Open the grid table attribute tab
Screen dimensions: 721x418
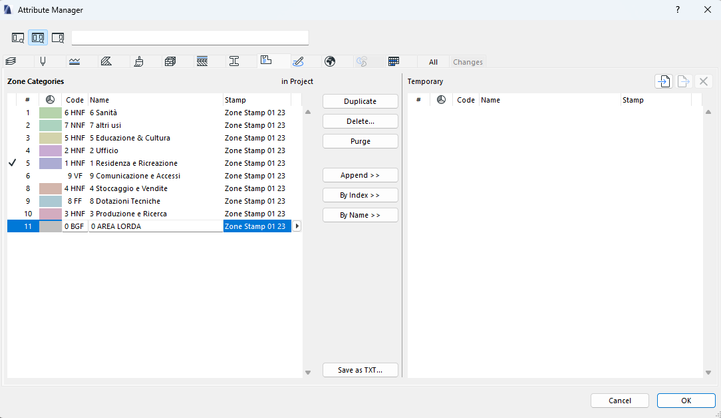394,61
